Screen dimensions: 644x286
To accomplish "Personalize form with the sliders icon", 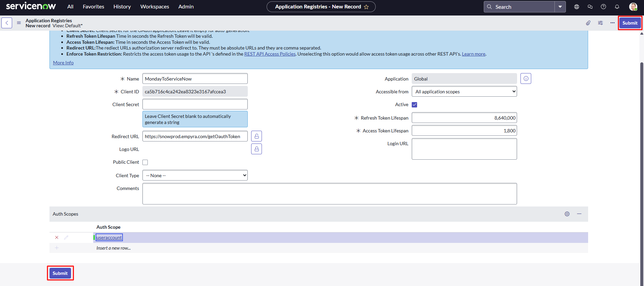I will pos(600,23).
